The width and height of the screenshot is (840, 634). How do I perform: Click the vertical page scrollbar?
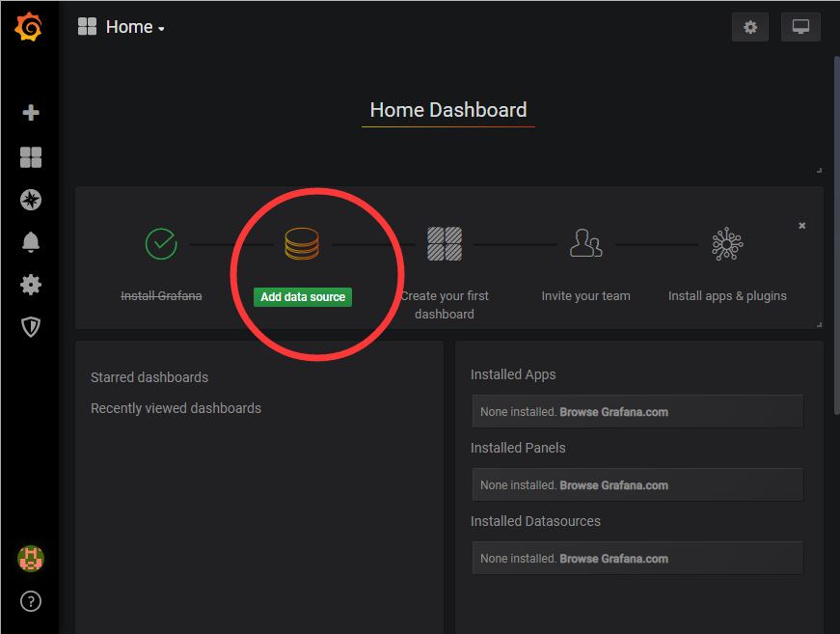click(x=837, y=234)
